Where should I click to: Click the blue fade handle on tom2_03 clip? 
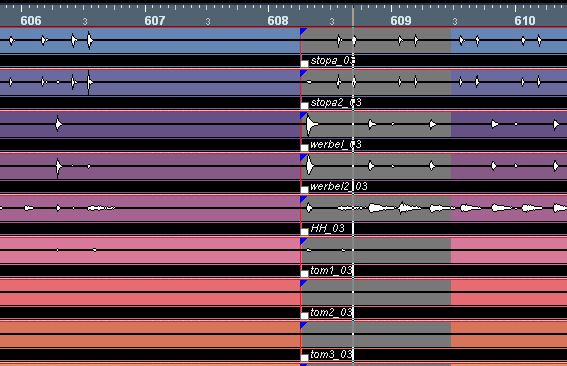[x=303, y=283]
